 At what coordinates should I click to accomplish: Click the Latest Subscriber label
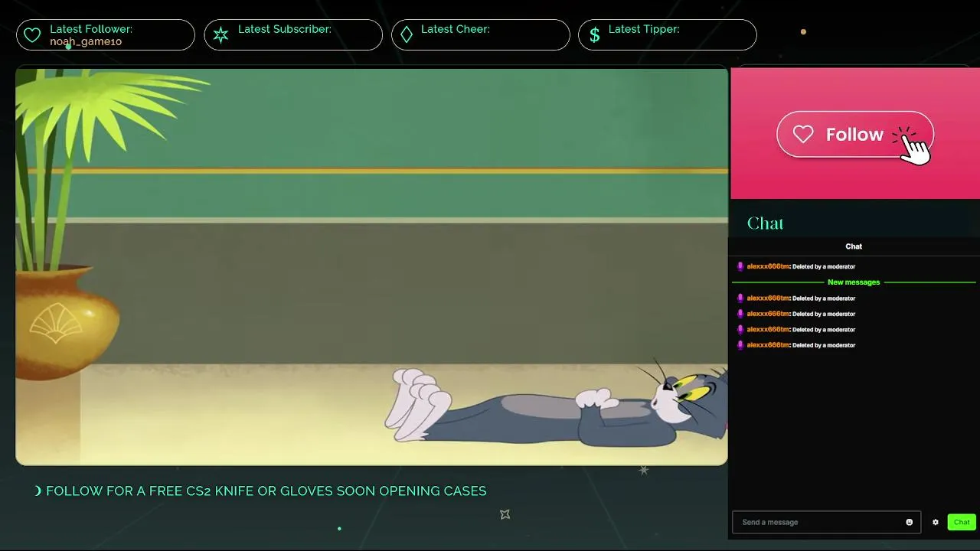pos(285,29)
